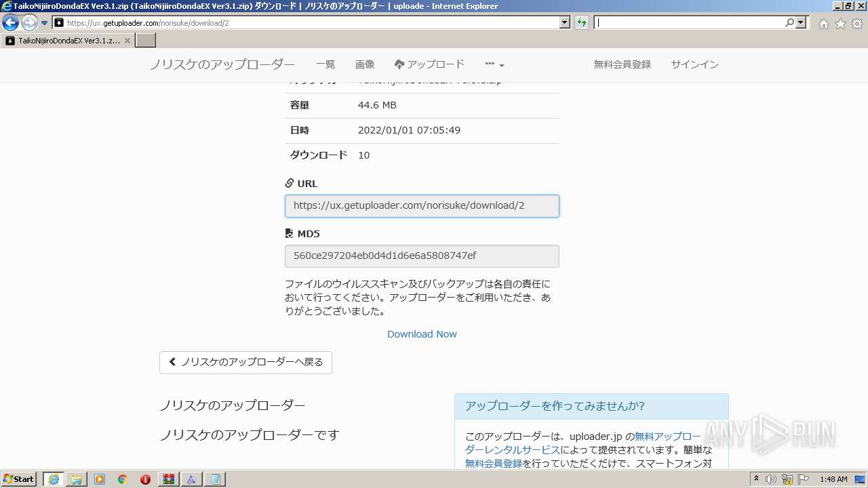Click the volume speaker tray icon
Screen dimensions: 868x488
click(771, 479)
